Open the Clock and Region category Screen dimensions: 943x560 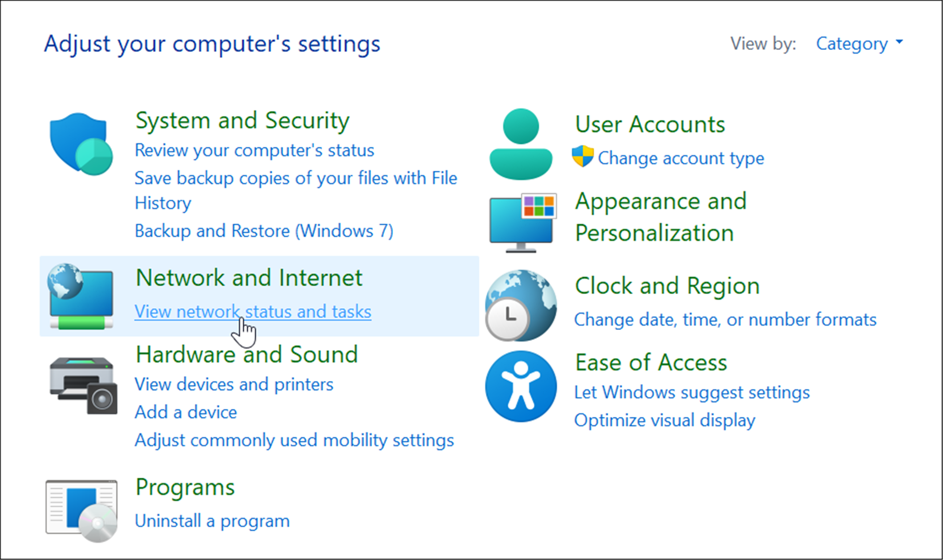[x=667, y=285]
